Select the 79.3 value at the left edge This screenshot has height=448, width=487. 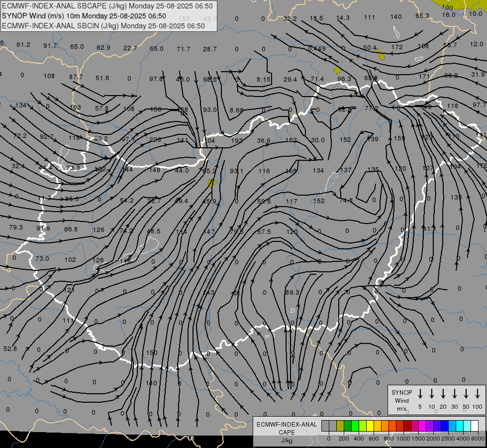point(16,227)
